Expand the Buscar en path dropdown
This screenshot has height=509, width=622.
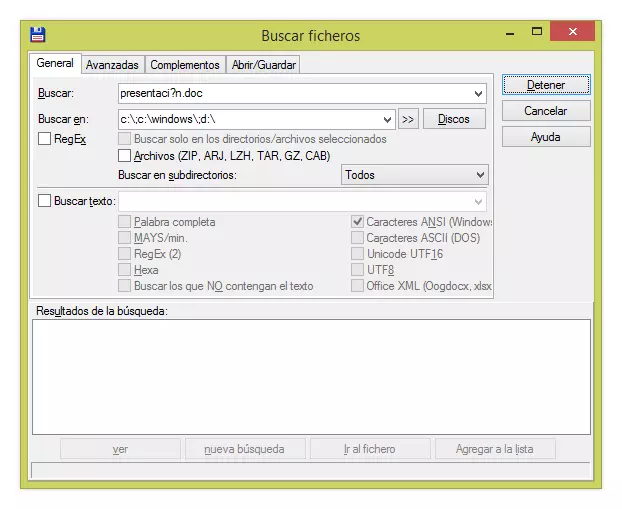pyautogui.click(x=388, y=119)
